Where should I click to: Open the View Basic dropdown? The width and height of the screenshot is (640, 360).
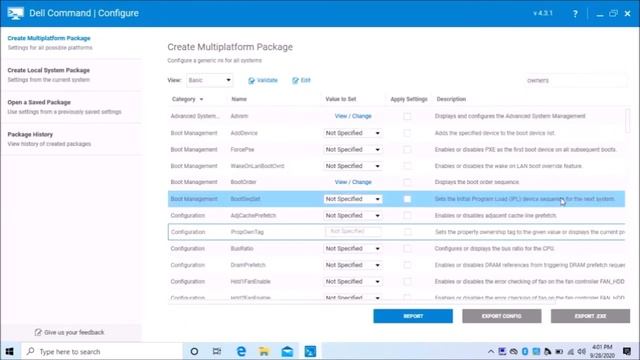(x=209, y=80)
